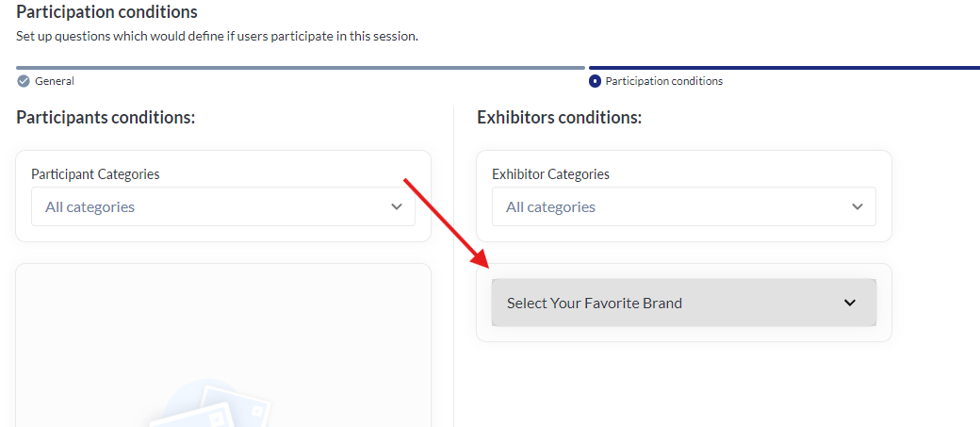Click the Exhibitor Categories chevron arrow
The height and width of the screenshot is (427, 980).
pyautogui.click(x=857, y=207)
